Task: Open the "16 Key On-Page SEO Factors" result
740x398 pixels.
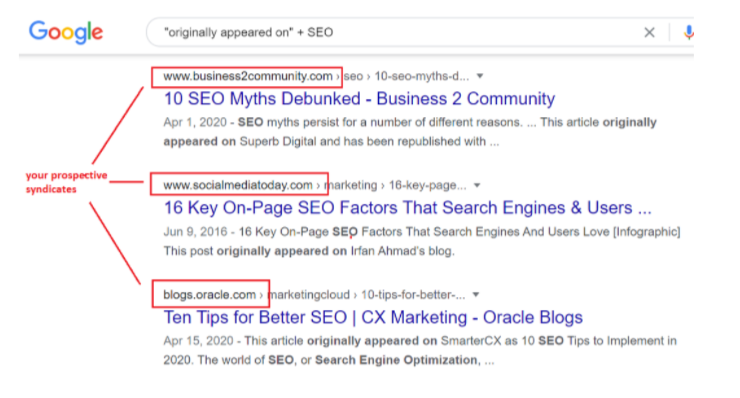Action: 407,208
